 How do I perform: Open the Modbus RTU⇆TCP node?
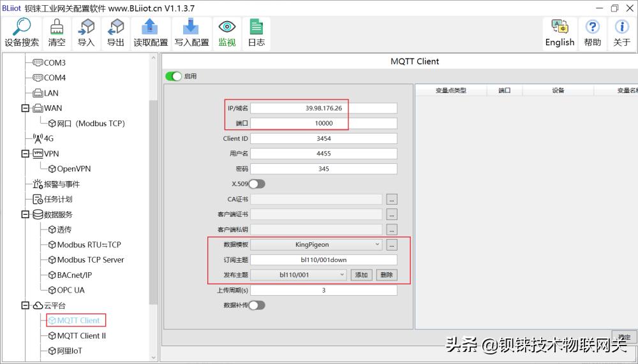tap(85, 245)
